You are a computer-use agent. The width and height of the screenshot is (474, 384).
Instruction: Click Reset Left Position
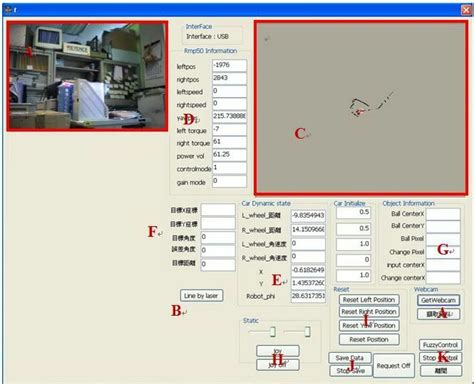click(369, 300)
